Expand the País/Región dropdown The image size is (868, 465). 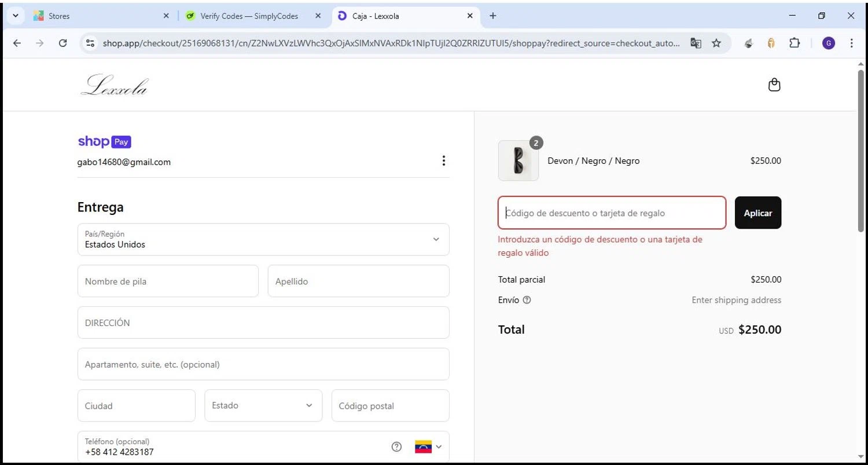[x=263, y=239]
